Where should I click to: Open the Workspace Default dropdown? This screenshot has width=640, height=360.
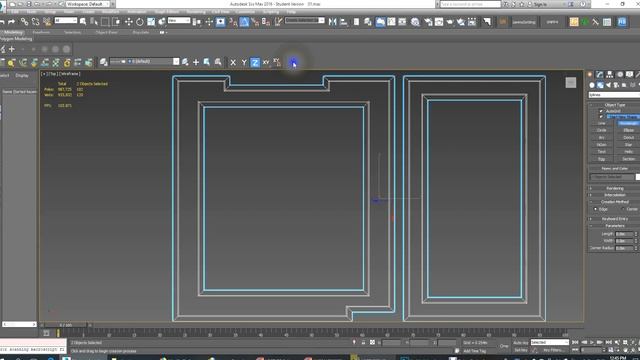[88, 4]
